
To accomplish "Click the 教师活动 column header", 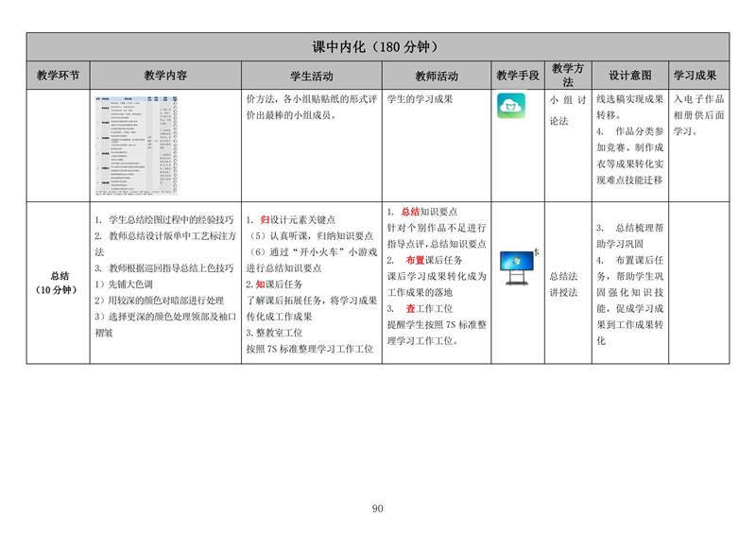I will pos(437,76).
